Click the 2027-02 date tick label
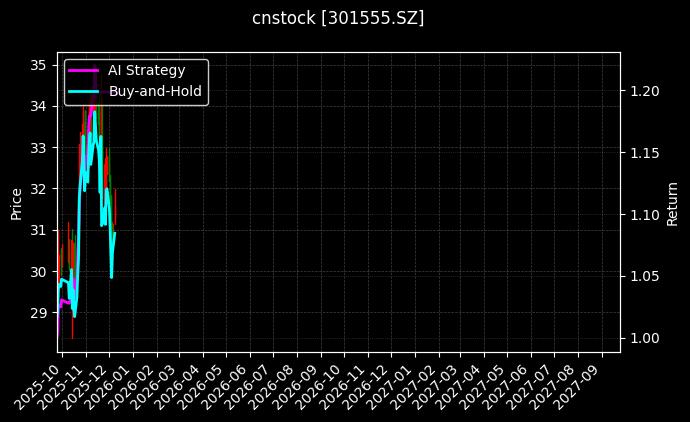 tap(415, 388)
